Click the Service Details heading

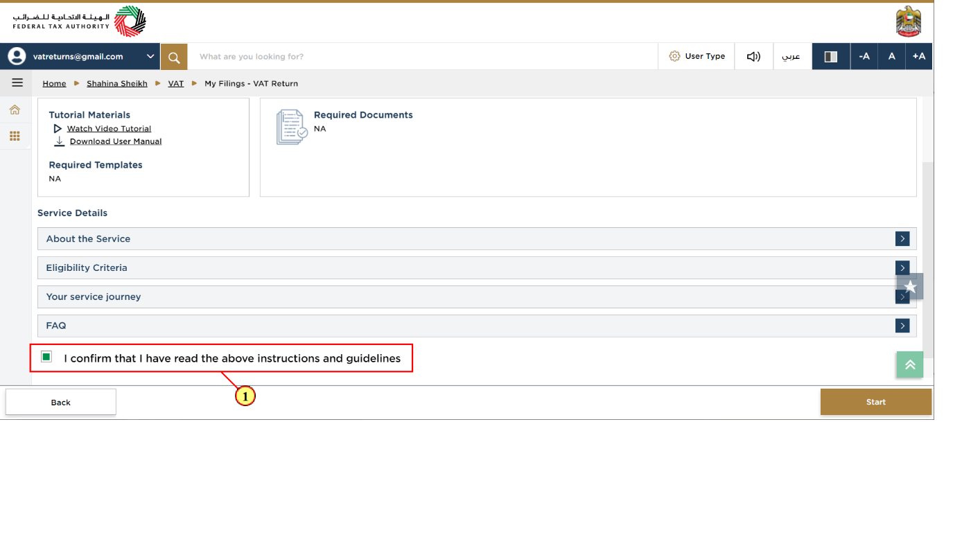72,213
